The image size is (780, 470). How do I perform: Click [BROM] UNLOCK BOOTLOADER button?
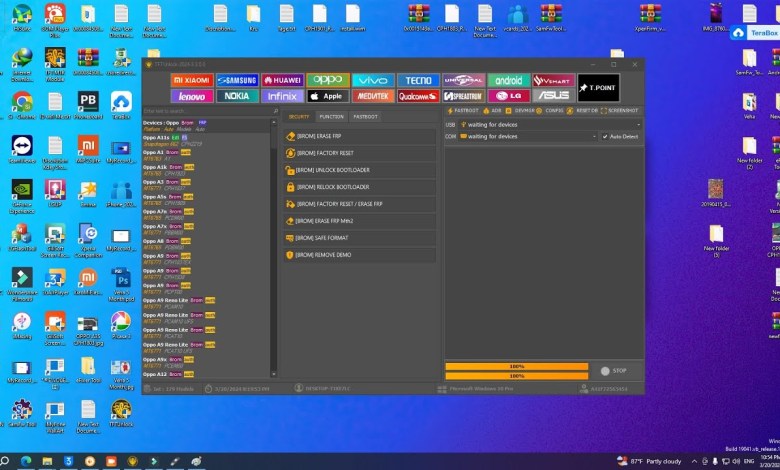point(360,170)
